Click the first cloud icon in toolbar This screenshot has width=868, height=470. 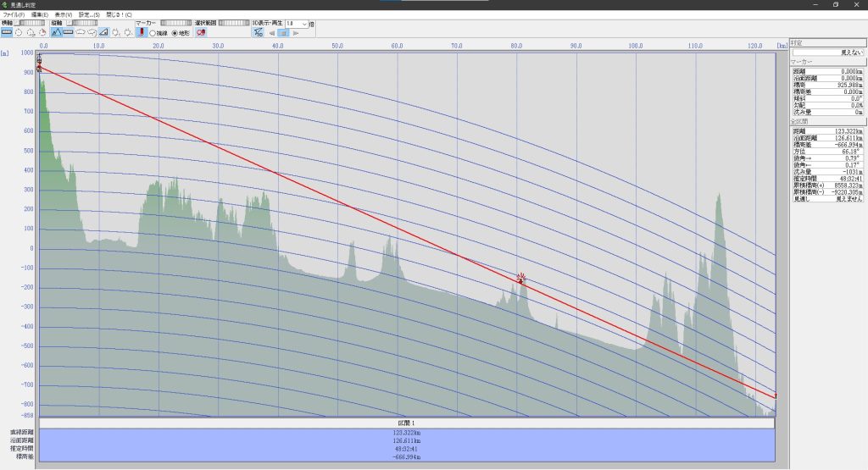tap(81, 33)
